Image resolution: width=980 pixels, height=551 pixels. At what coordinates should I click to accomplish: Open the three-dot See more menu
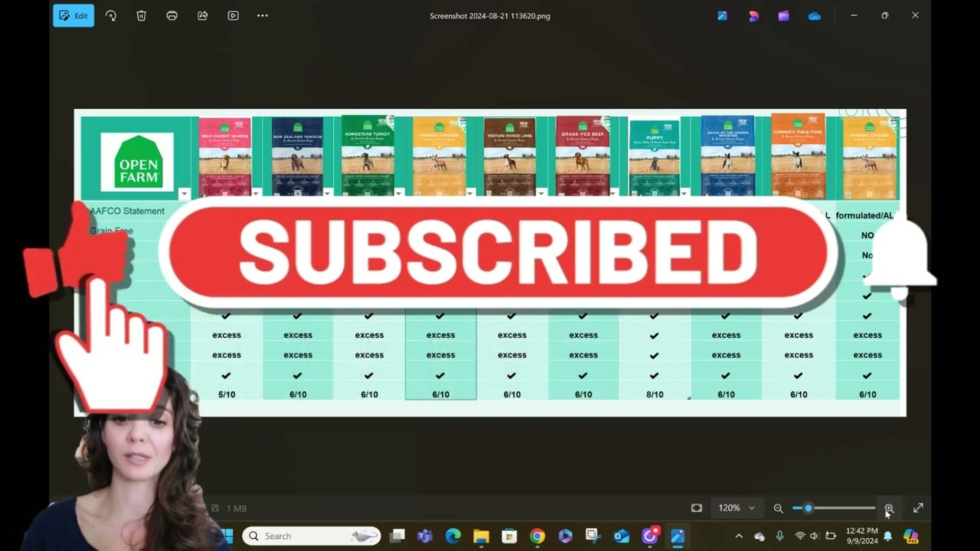coord(262,16)
